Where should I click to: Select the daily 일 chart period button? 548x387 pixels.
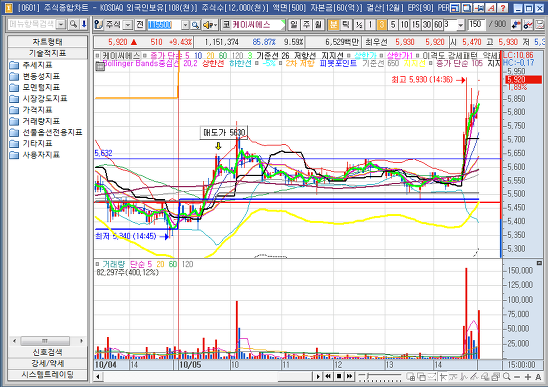click(x=294, y=25)
